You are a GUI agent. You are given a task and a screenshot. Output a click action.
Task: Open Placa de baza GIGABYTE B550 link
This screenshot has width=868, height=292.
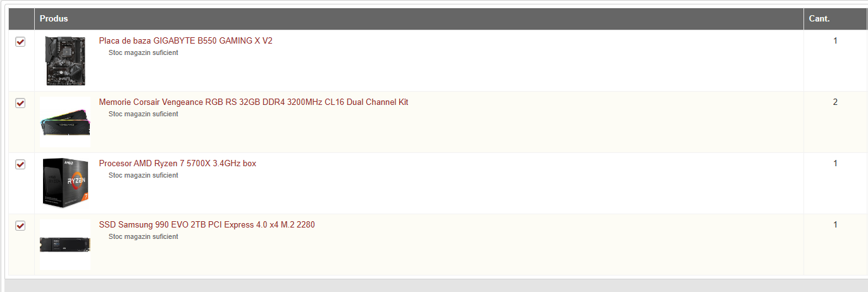[185, 40]
